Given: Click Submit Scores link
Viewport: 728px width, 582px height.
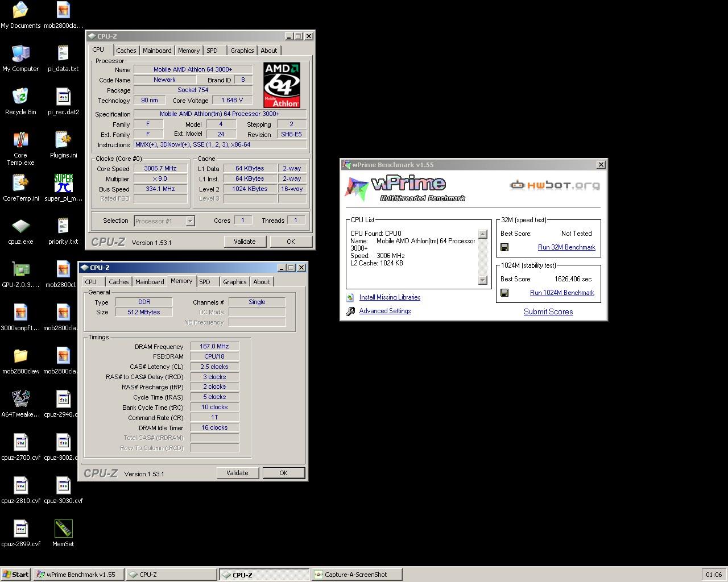Looking at the screenshot, I should tap(548, 311).
